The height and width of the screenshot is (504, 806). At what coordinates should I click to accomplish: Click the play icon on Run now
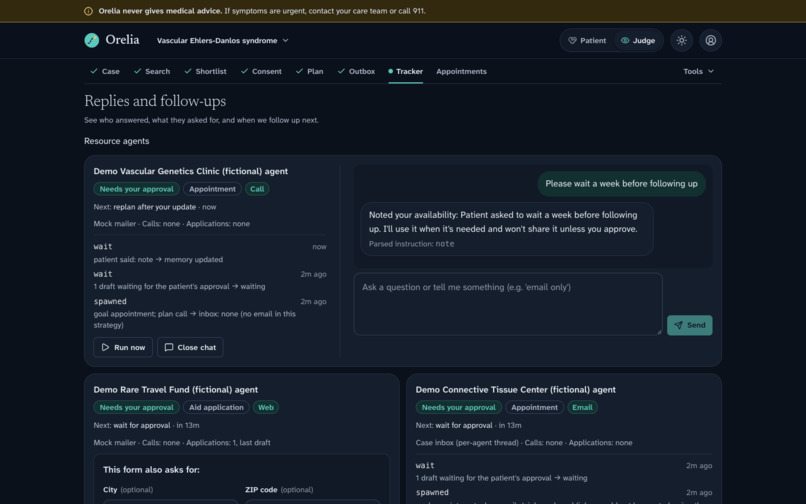tap(105, 347)
